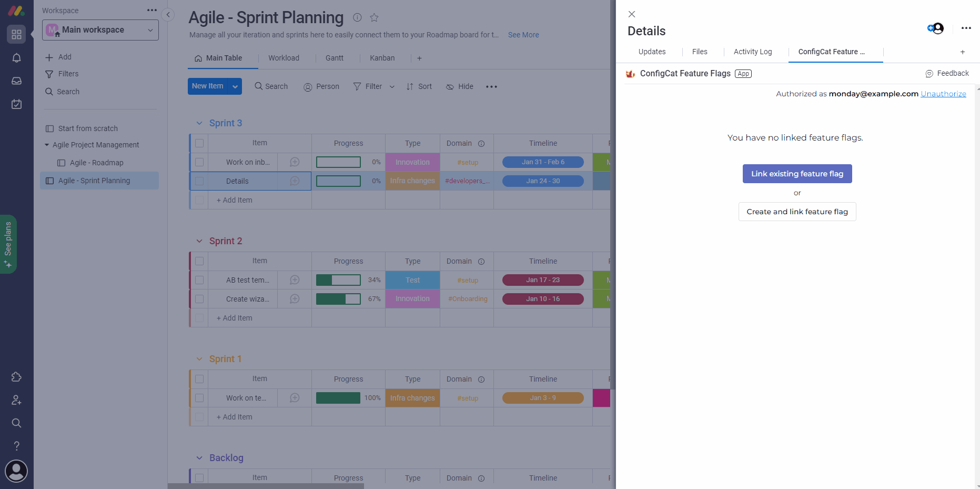Viewport: 980px width, 489px height.
Task: Click the board info icon next to the title
Action: pos(357,17)
